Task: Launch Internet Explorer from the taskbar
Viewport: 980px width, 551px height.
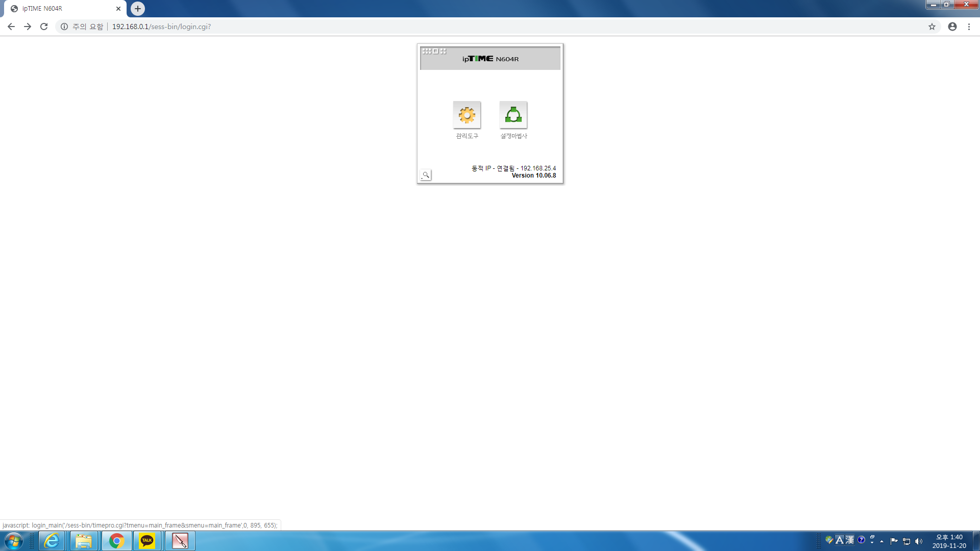Action: [x=52, y=541]
